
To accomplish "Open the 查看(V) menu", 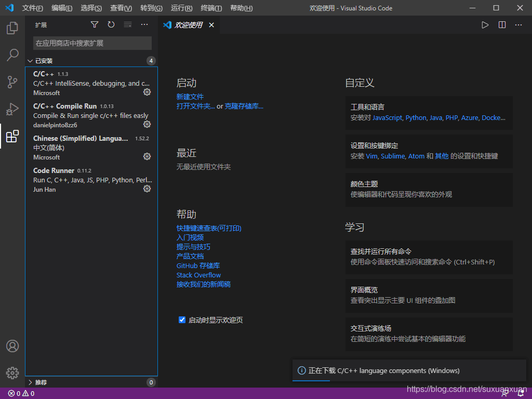I will click(121, 8).
